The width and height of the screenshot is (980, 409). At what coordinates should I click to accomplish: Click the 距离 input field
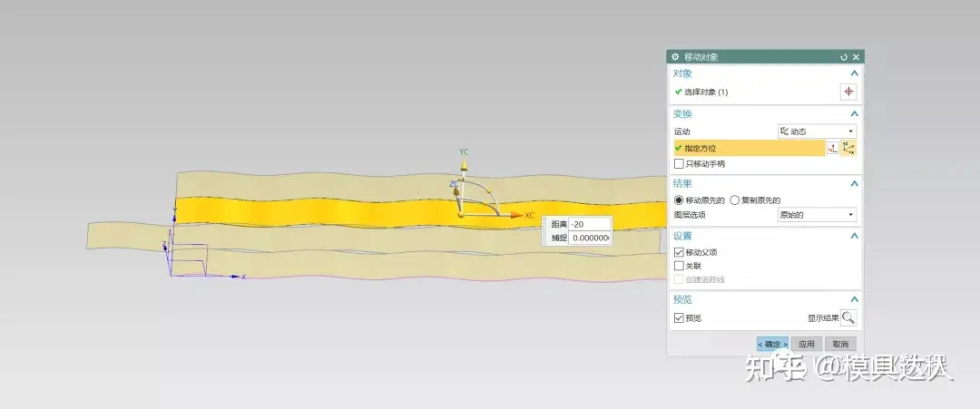[x=589, y=224]
